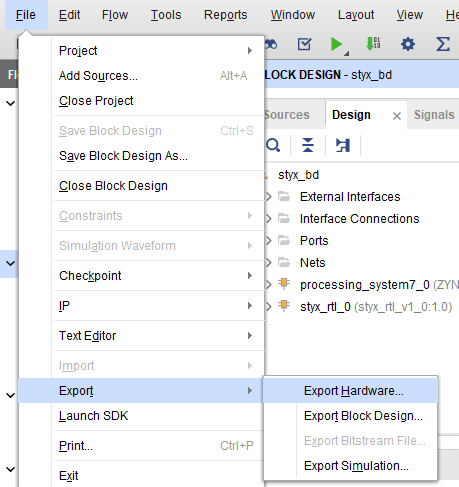Switch to the Signals tab

434,115
